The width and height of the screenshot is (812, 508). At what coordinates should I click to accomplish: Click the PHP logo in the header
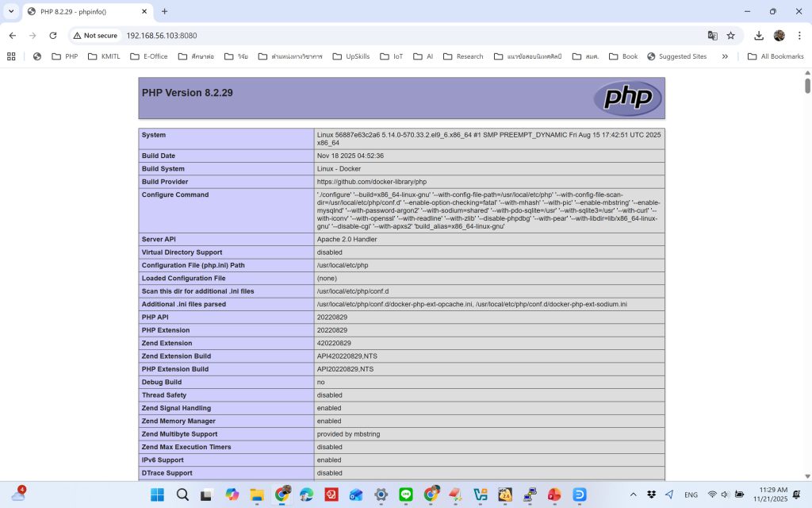627,98
